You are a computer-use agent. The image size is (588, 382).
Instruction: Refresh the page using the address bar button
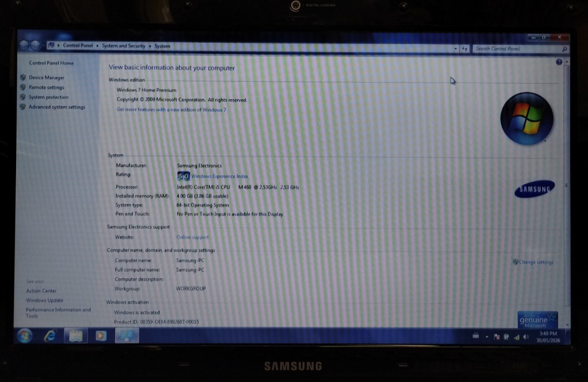coord(464,48)
